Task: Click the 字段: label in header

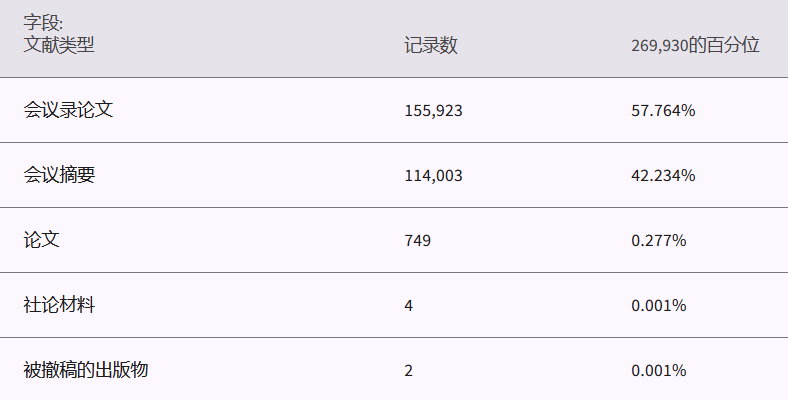Action: [44, 21]
